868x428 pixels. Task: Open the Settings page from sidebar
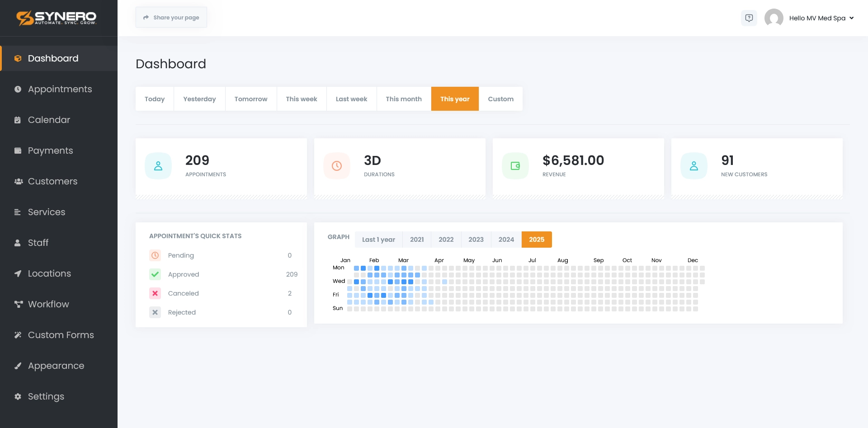coord(46,396)
